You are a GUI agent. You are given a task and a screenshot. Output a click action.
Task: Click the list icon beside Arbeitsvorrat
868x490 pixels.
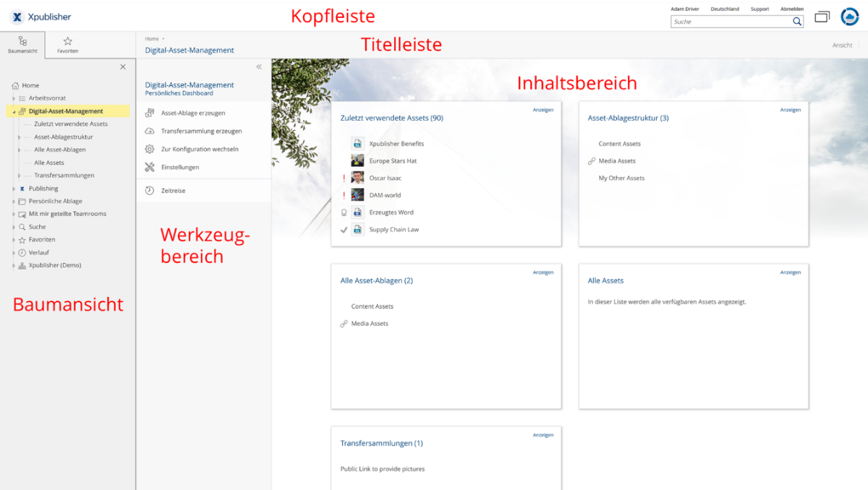[22, 98]
